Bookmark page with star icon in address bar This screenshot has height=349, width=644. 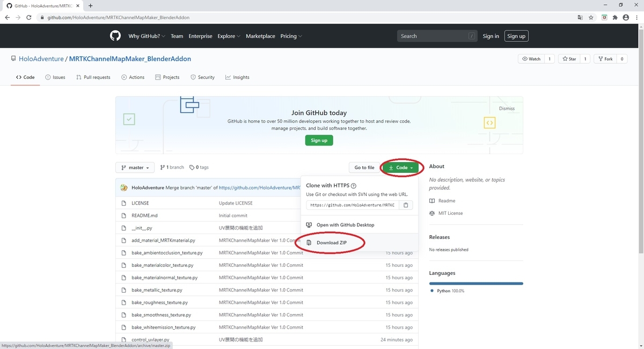591,17
